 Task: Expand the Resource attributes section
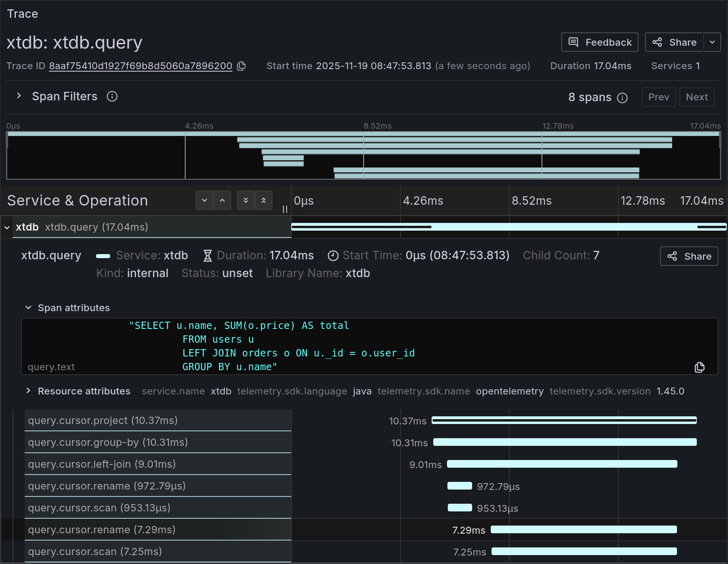pos(28,391)
